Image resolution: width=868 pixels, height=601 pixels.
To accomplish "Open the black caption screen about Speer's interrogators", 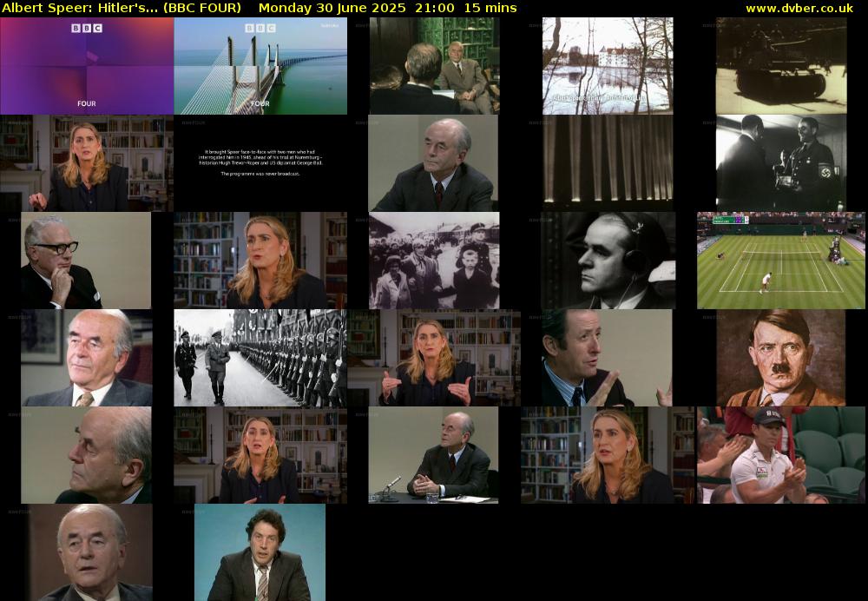I will click(260, 163).
